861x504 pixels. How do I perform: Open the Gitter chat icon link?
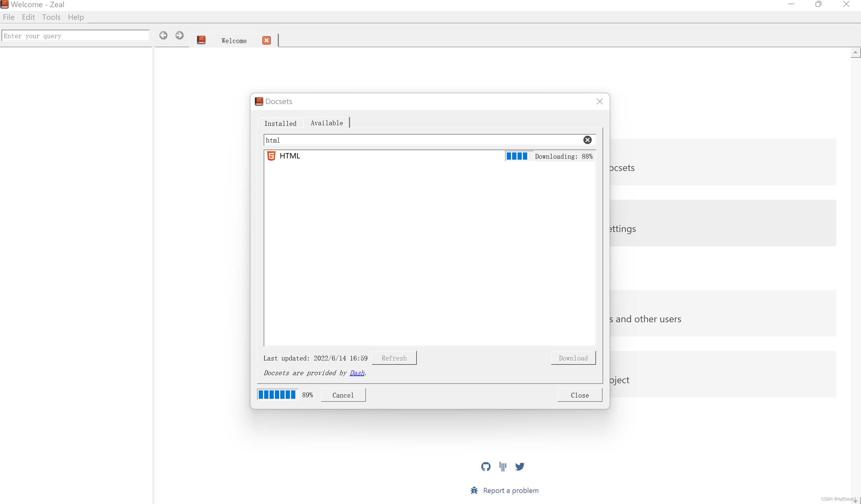[503, 466]
